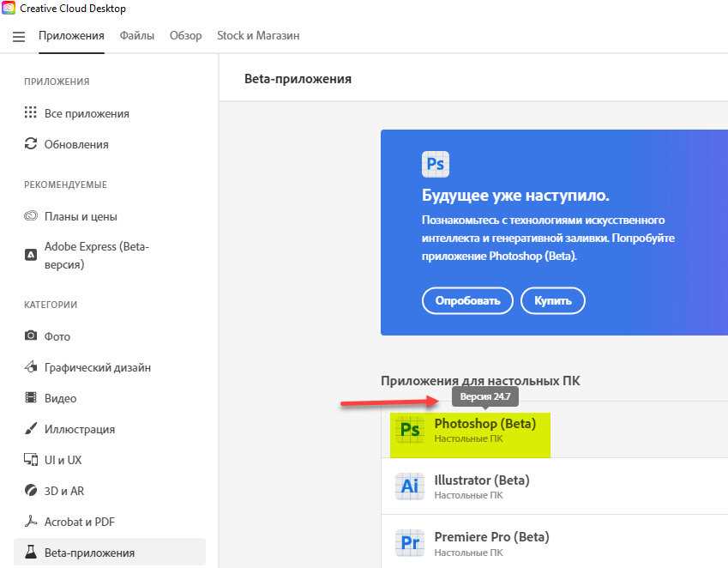Open the hamburger menu icon
The height and width of the screenshot is (568, 728).
click(19, 36)
